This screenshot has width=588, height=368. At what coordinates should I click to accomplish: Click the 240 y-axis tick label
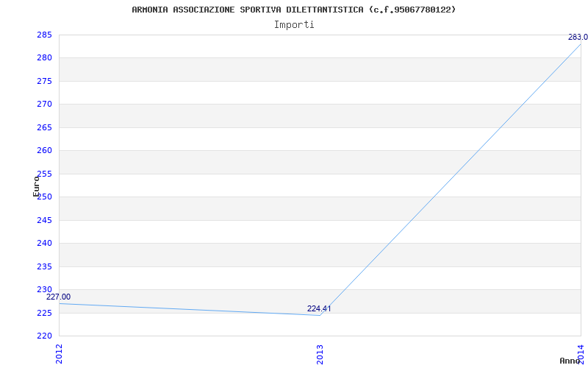(44, 244)
